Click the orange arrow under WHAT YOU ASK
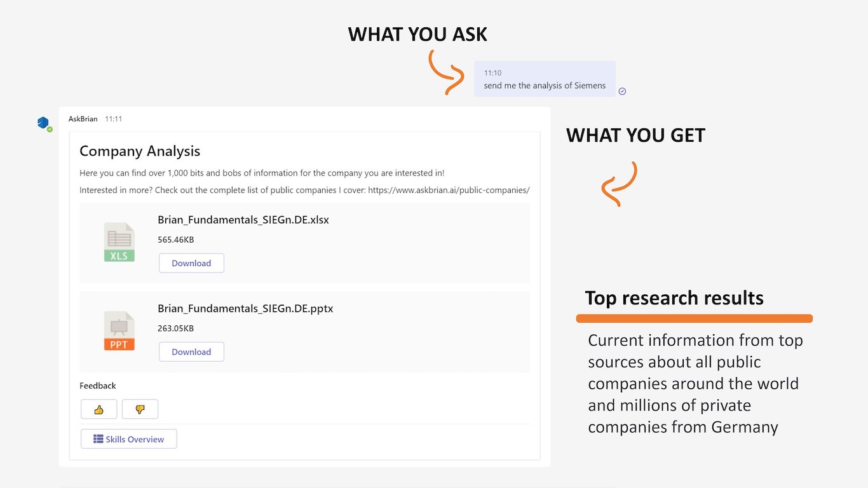The image size is (868, 488). coord(446,72)
